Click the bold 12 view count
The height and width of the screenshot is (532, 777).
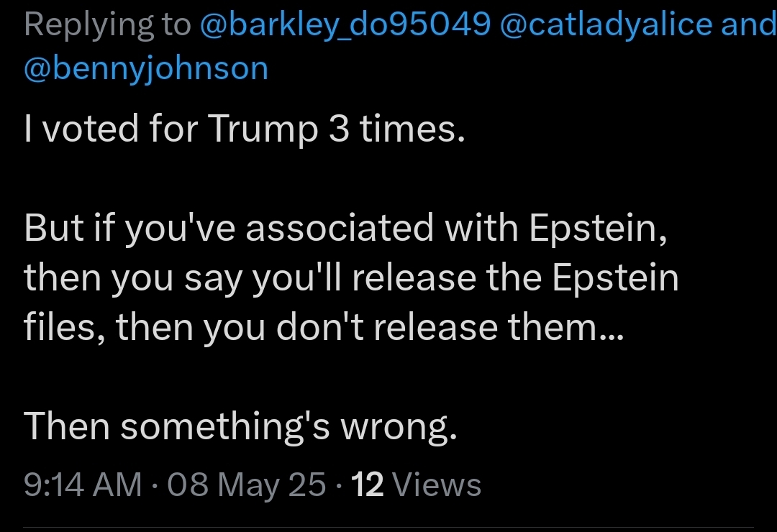[x=367, y=484]
